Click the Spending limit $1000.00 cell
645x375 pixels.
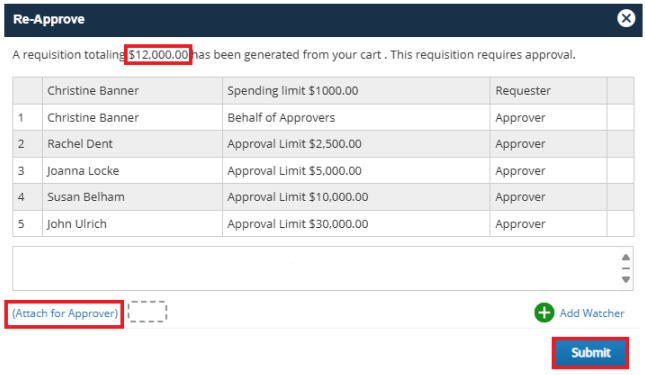click(x=356, y=90)
